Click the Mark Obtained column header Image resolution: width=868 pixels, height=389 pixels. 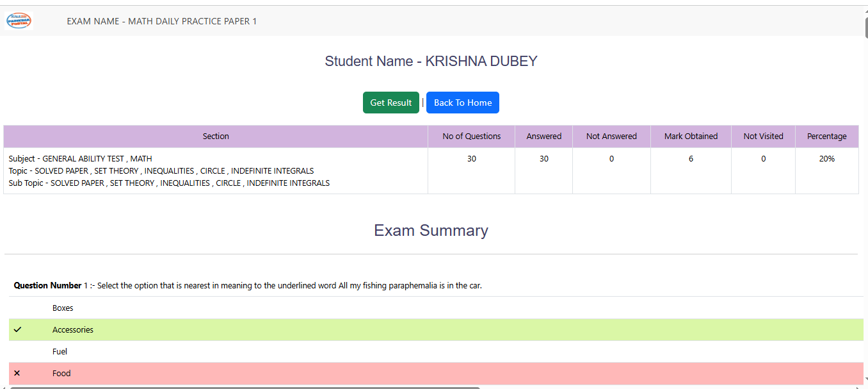pyautogui.click(x=691, y=137)
